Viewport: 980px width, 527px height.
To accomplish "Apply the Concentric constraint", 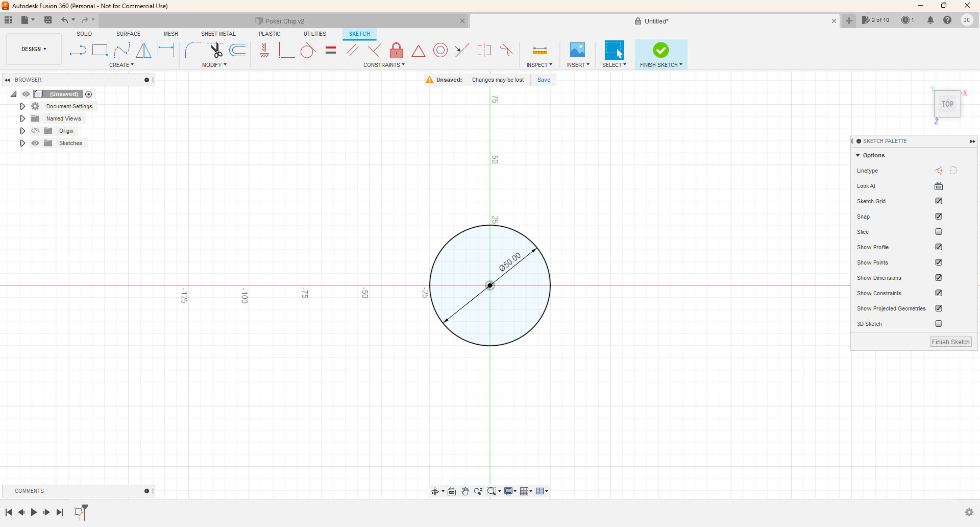I will (440, 50).
